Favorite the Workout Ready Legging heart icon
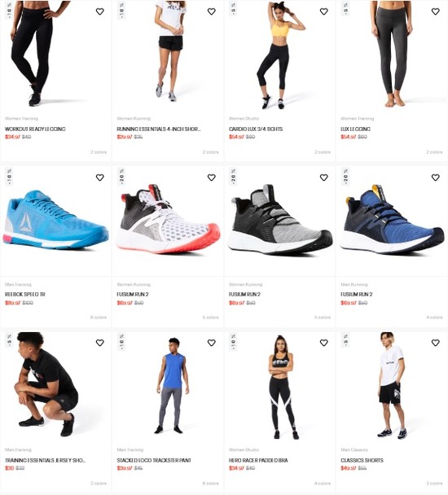 100,11
